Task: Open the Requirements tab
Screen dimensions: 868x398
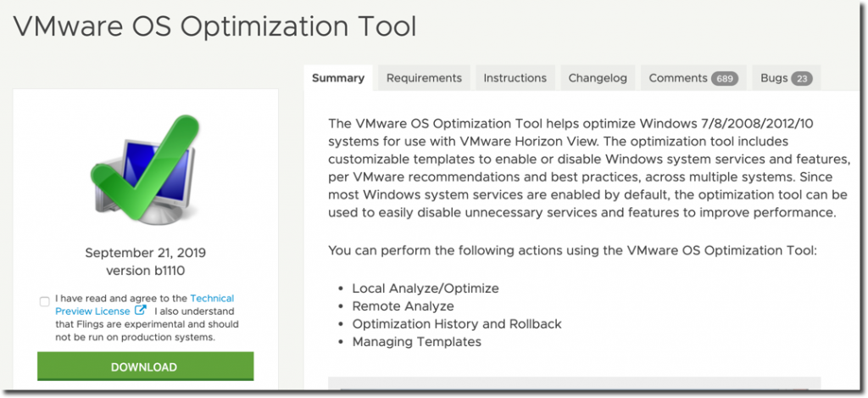Action: 424,78
